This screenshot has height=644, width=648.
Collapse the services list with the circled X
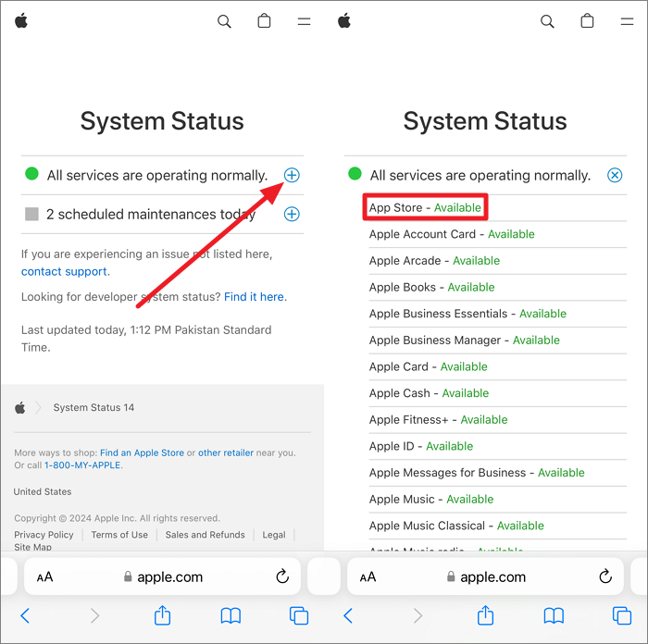[615, 175]
